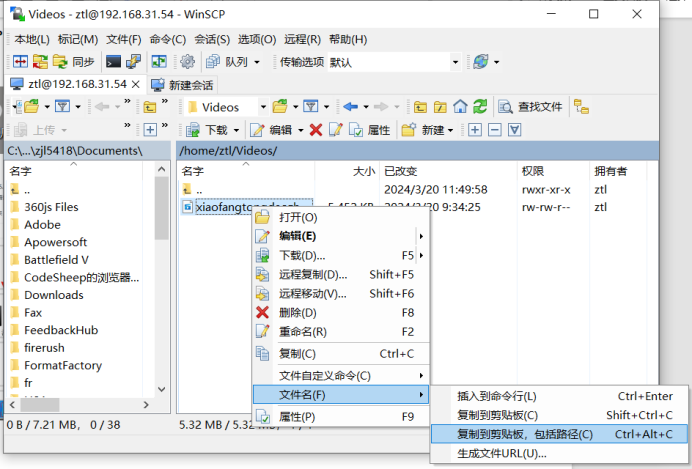Click the Properties (属性) toolbar button
Screen dimensions: 692x469
370,130
